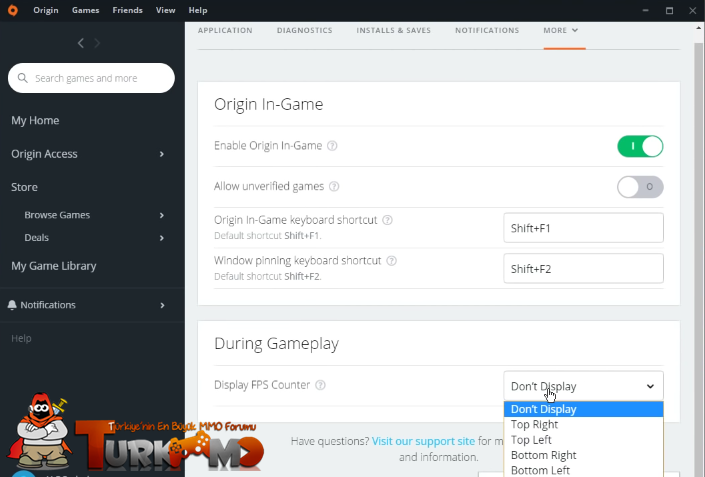Viewport: 705px width, 477px height.
Task: Open the Friends menu
Action: [x=127, y=10]
